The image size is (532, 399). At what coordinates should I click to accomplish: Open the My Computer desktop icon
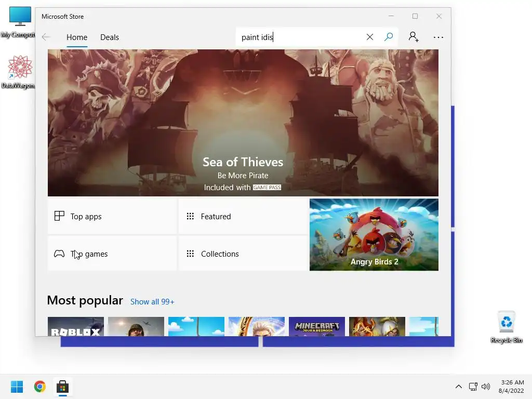[19, 22]
